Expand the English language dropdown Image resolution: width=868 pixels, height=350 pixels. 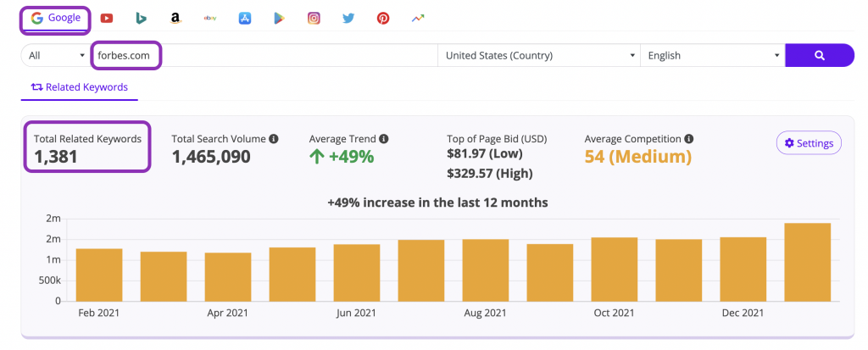click(x=712, y=56)
